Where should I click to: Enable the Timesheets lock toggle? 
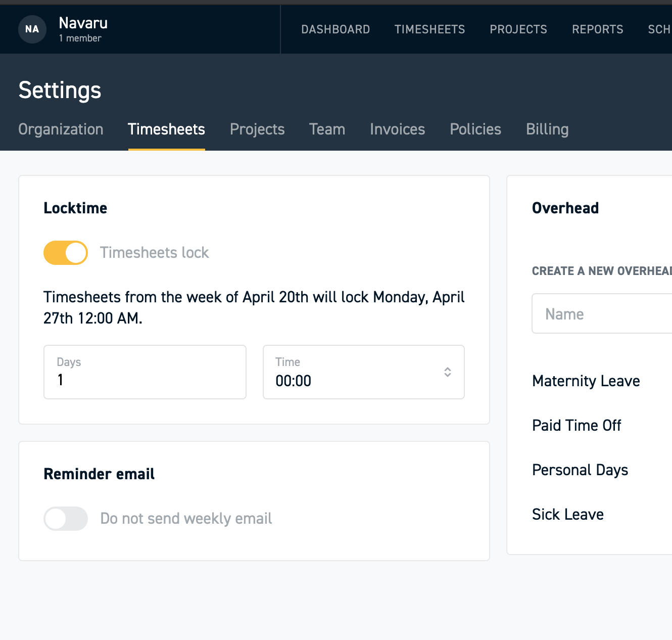point(65,252)
